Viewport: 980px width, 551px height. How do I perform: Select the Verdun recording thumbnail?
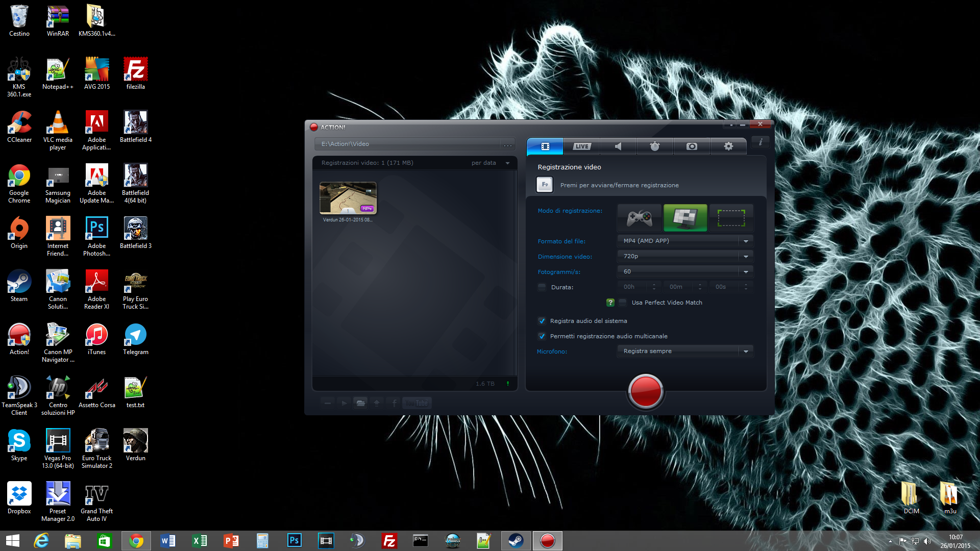[x=348, y=198]
